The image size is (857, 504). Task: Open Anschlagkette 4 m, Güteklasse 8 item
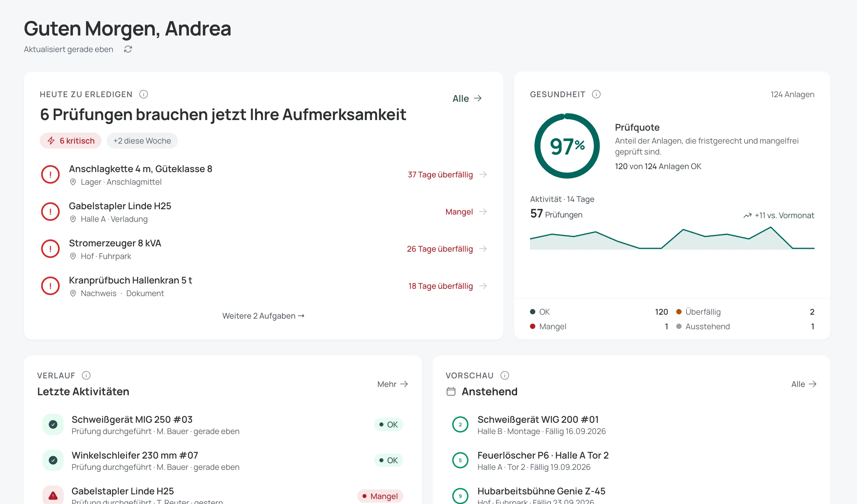click(x=264, y=174)
